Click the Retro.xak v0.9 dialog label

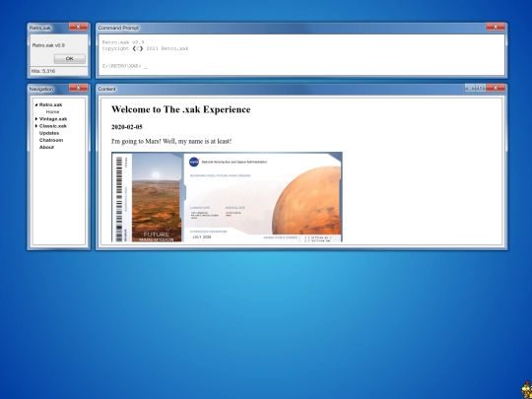click(x=48, y=45)
